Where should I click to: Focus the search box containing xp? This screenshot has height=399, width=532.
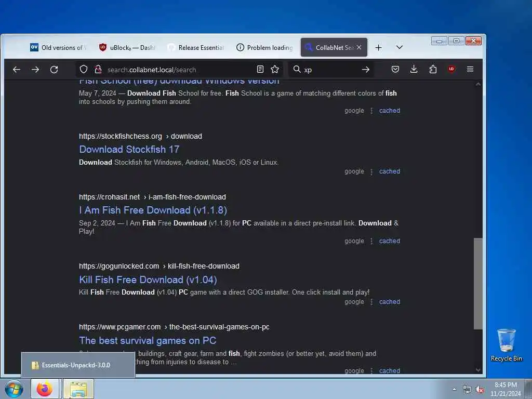(331, 70)
